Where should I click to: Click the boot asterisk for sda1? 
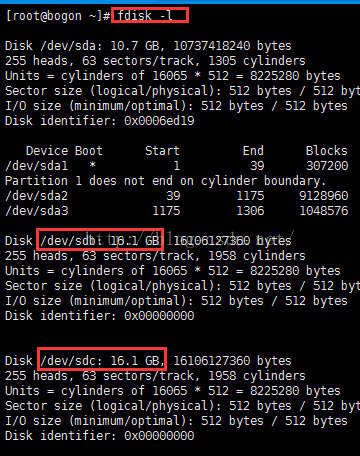point(92,165)
